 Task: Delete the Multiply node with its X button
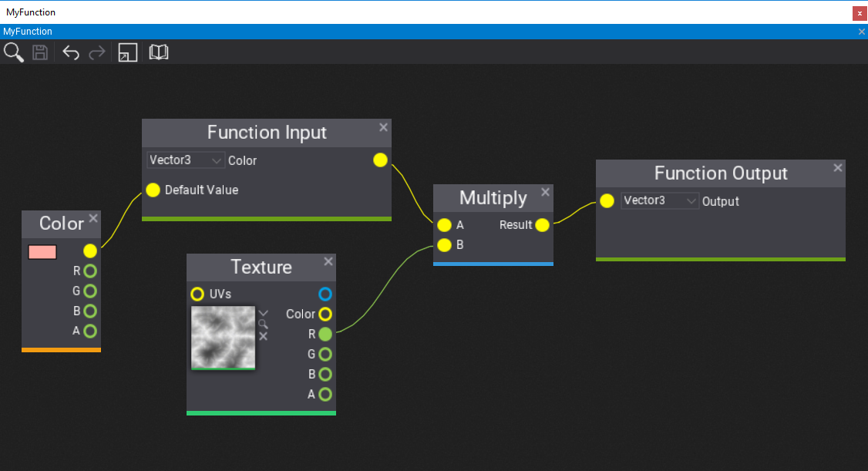click(546, 192)
